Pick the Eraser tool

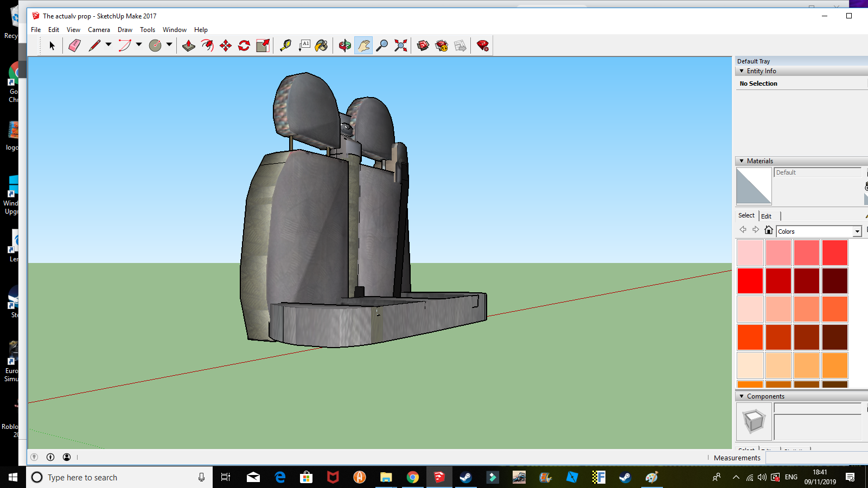pyautogui.click(x=75, y=46)
